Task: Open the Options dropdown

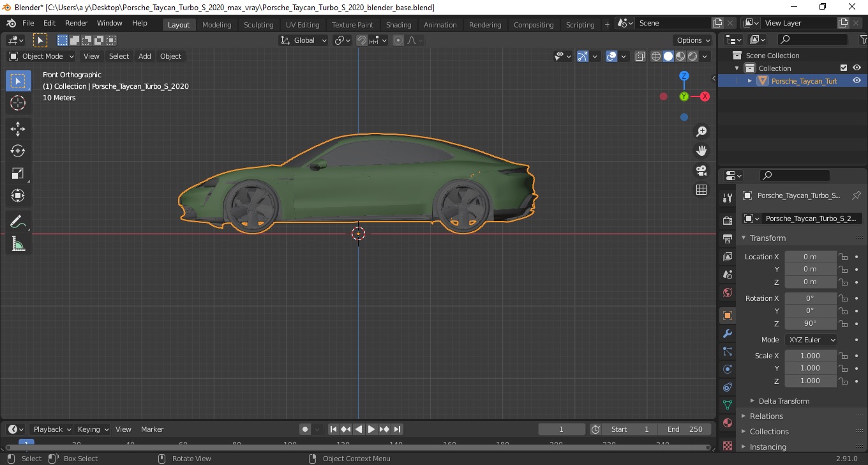Action: [692, 40]
